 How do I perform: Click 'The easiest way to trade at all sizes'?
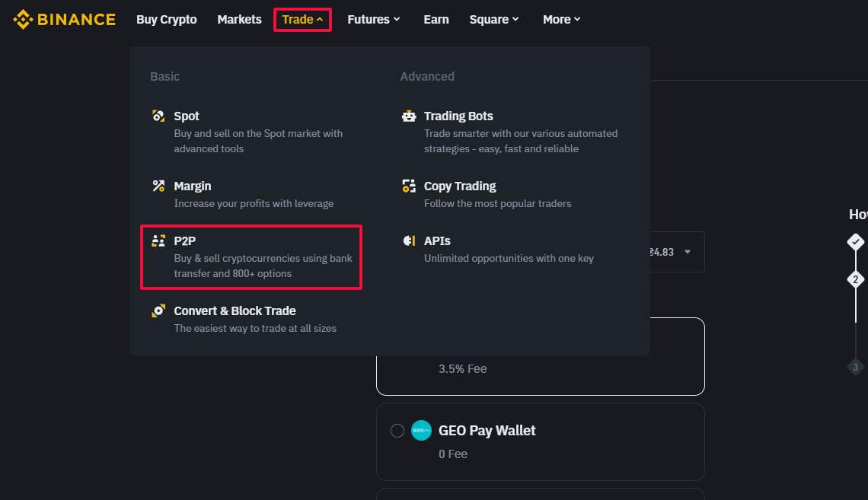255,329
